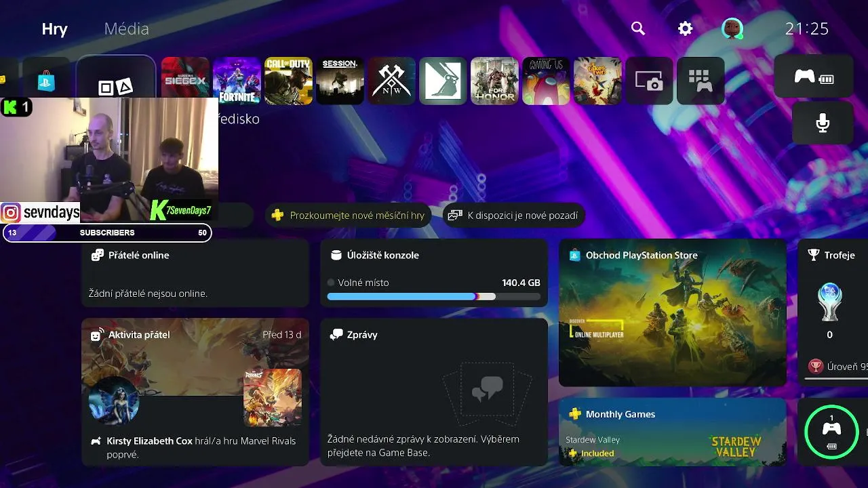Viewport: 868px width, 488px height.
Task: Click the Žádní přátelé nejsou online text
Action: pyautogui.click(x=148, y=293)
